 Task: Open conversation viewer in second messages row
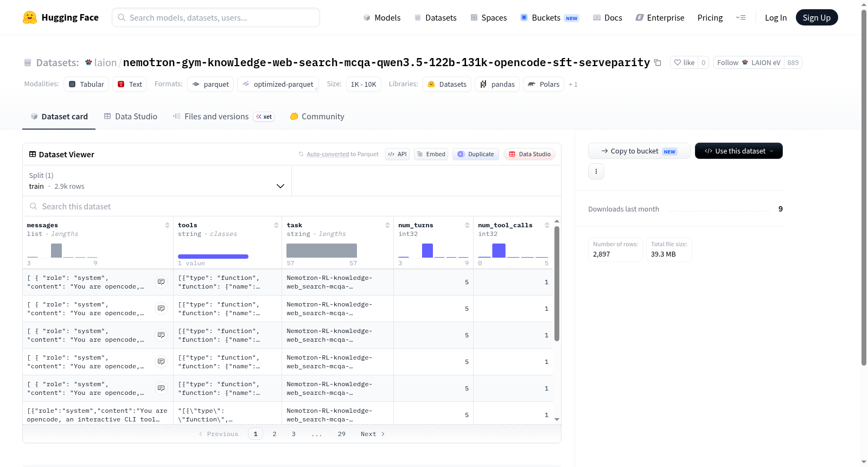pyautogui.click(x=161, y=309)
